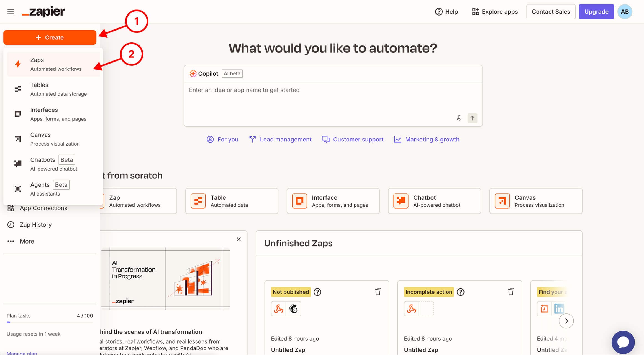Click help icon next to Not published

pyautogui.click(x=317, y=292)
